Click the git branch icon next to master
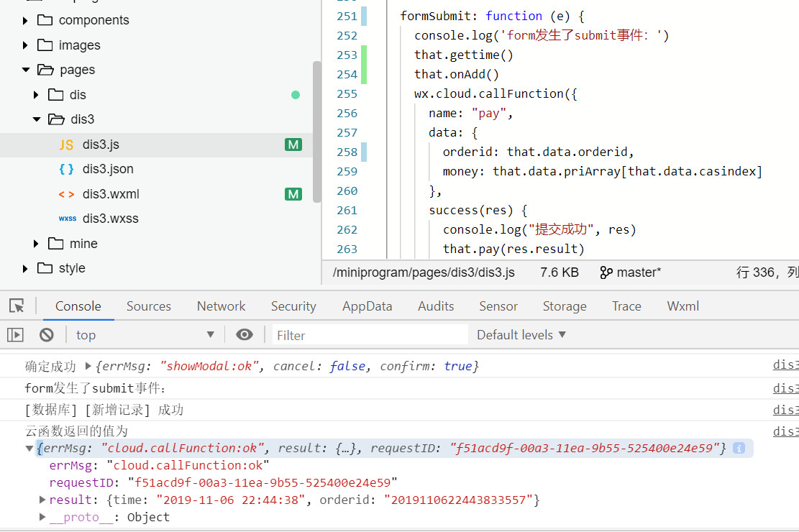This screenshot has height=532, width=799. (606, 272)
